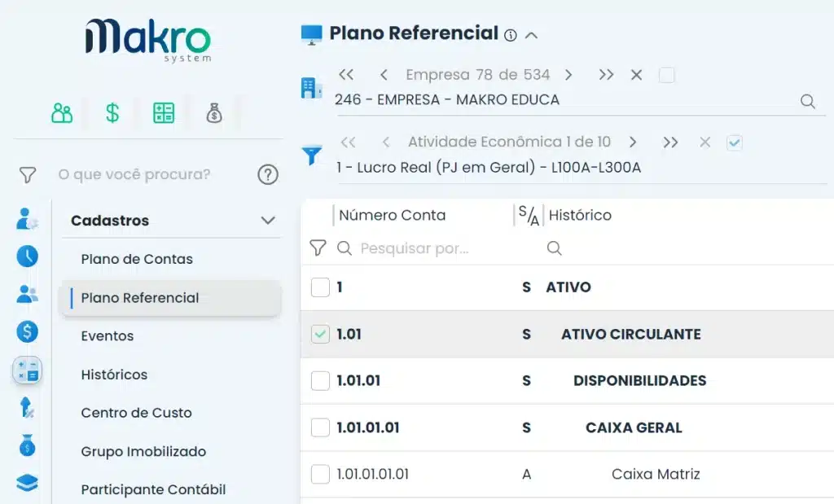Screen dimensions: 834x504
Task: Select the 'Caixa Matriz' row text
Action: point(656,474)
